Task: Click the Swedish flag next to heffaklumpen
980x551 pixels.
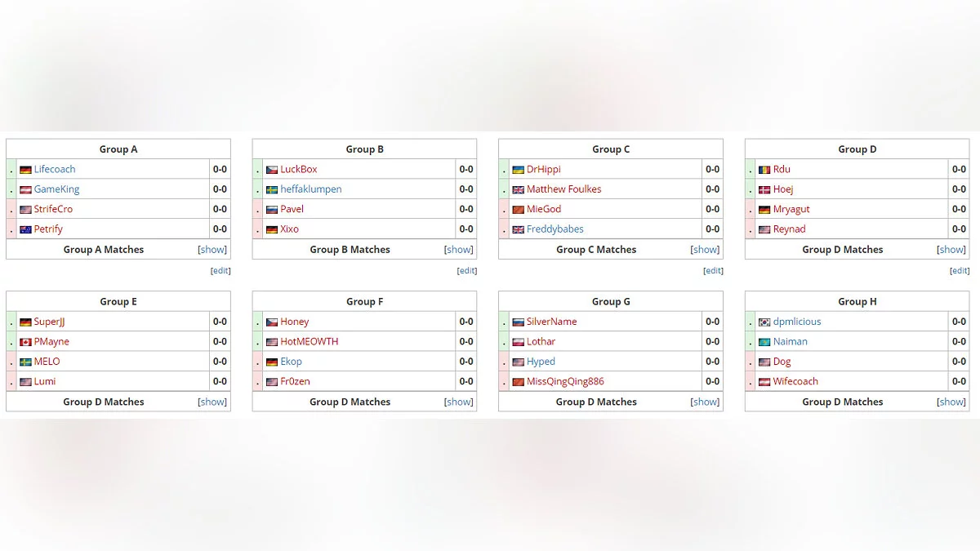Action: [272, 189]
